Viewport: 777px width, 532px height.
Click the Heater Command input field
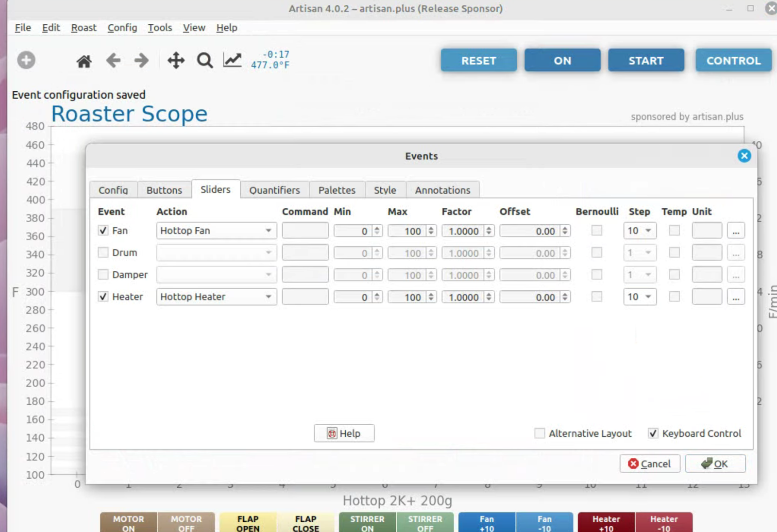click(305, 297)
